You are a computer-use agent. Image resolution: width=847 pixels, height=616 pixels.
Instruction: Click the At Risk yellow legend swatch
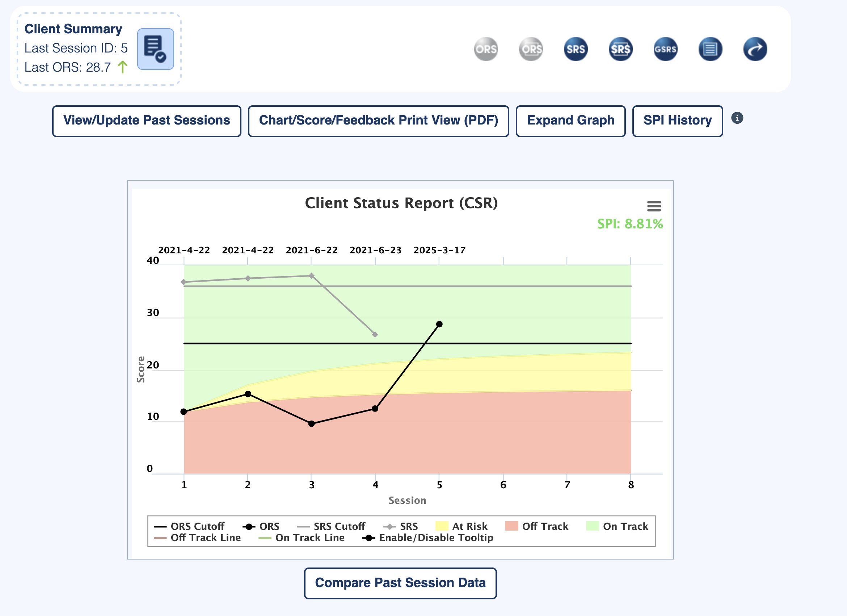442,526
